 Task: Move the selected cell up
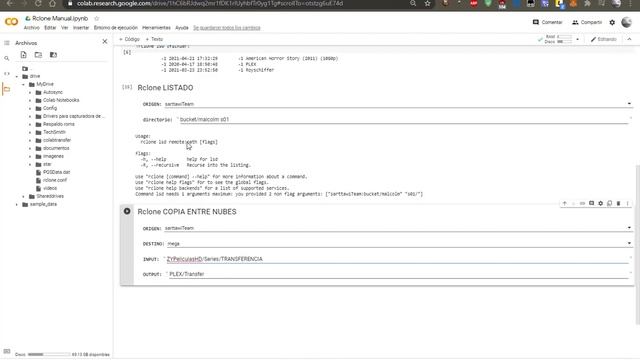click(x=564, y=203)
